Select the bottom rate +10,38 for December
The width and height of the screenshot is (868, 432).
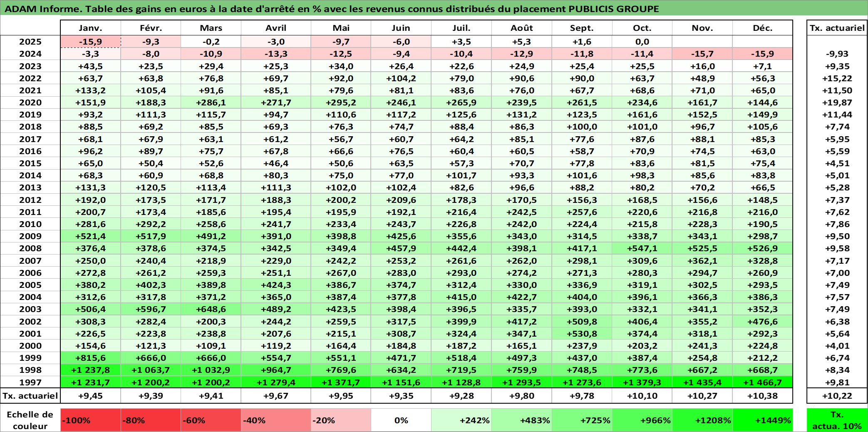pyautogui.click(x=763, y=396)
